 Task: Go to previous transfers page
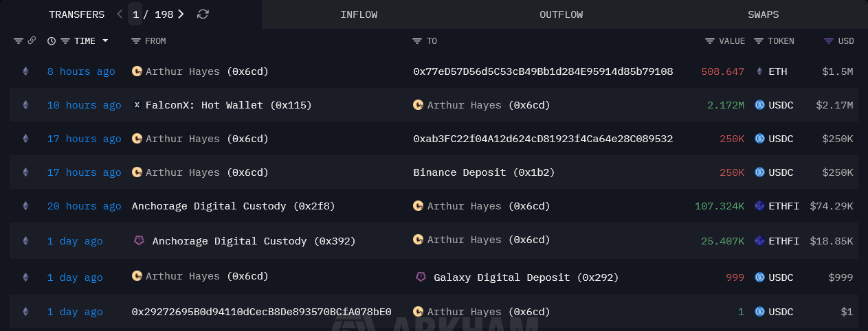point(120,14)
